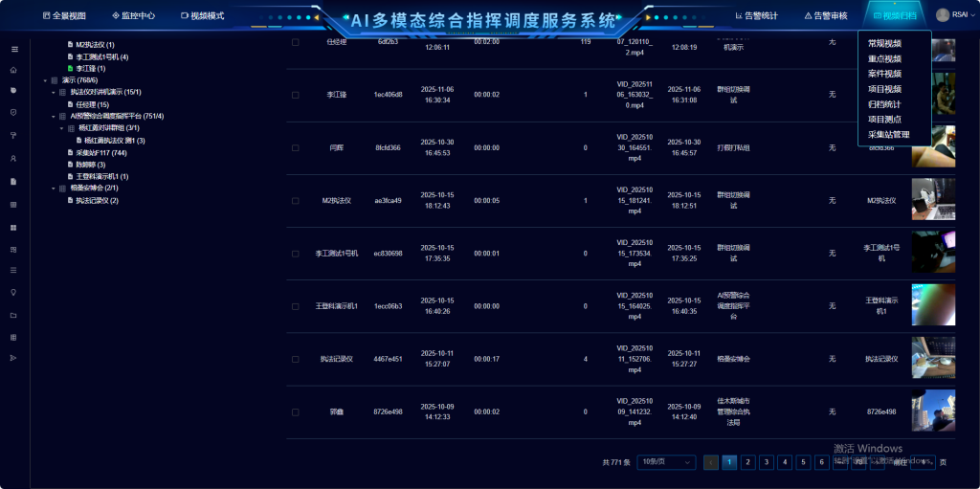Select 重点视频 from the dropdown menu
The width and height of the screenshot is (980, 489).
tap(884, 58)
